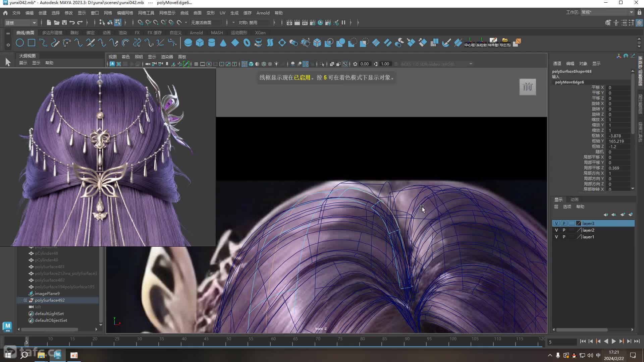Viewport: 644px width, 362px height.
Task: Create a NURBS cube from shelf
Action: pyautogui.click(x=200, y=43)
